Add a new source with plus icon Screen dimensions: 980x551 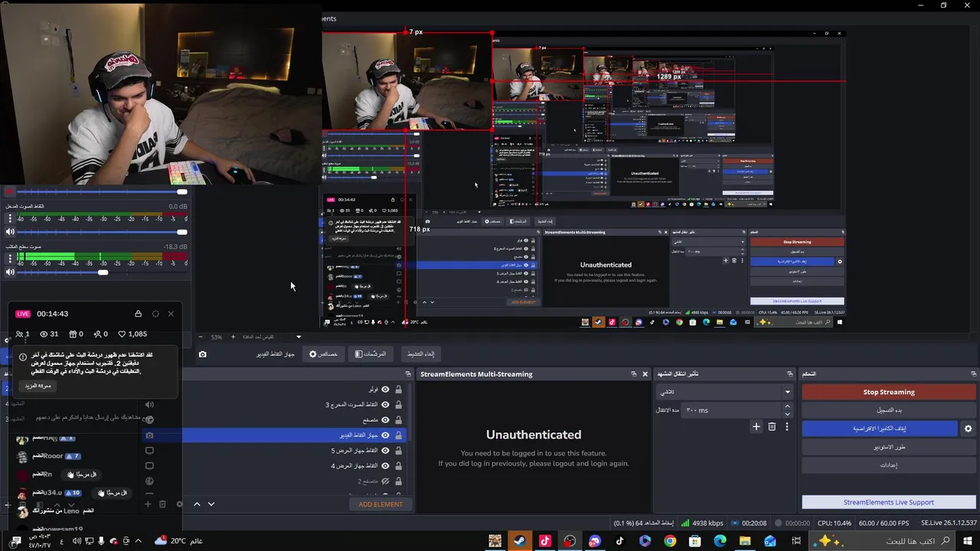[x=148, y=504]
